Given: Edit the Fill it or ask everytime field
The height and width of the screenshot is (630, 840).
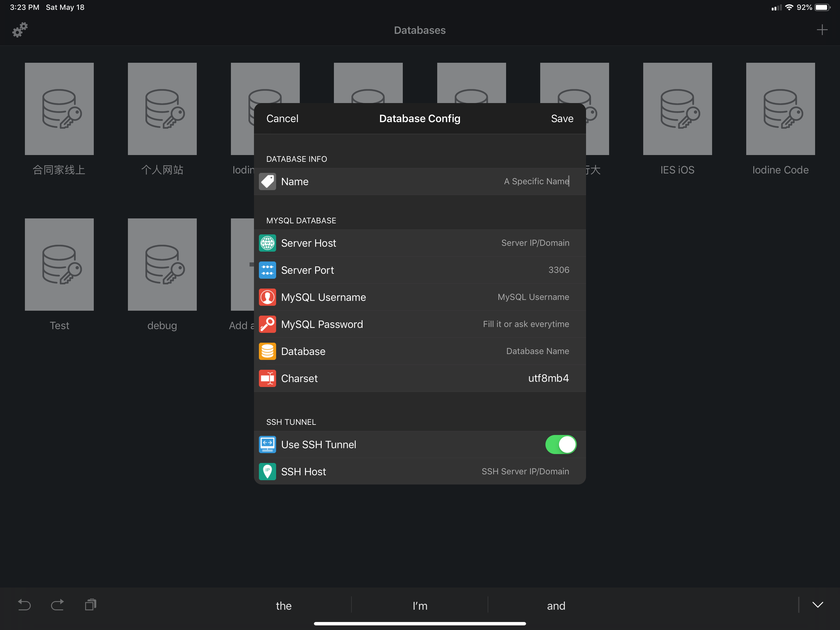Looking at the screenshot, I should tap(526, 324).
